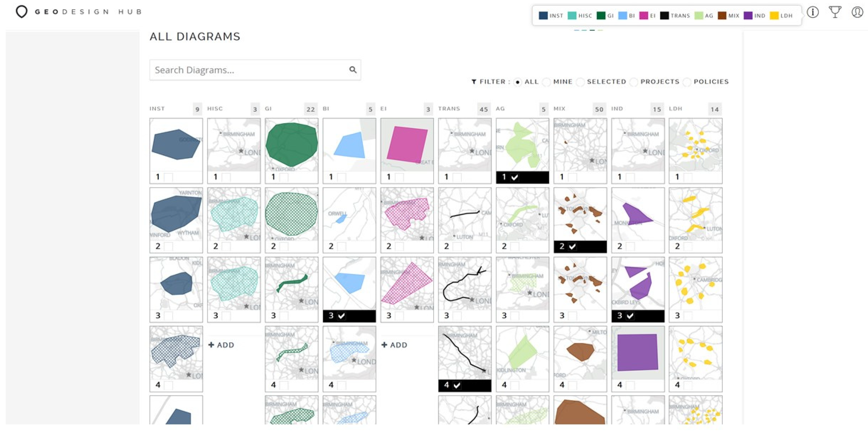Click the MIX column header
This screenshot has height=432, width=868.
(559, 109)
